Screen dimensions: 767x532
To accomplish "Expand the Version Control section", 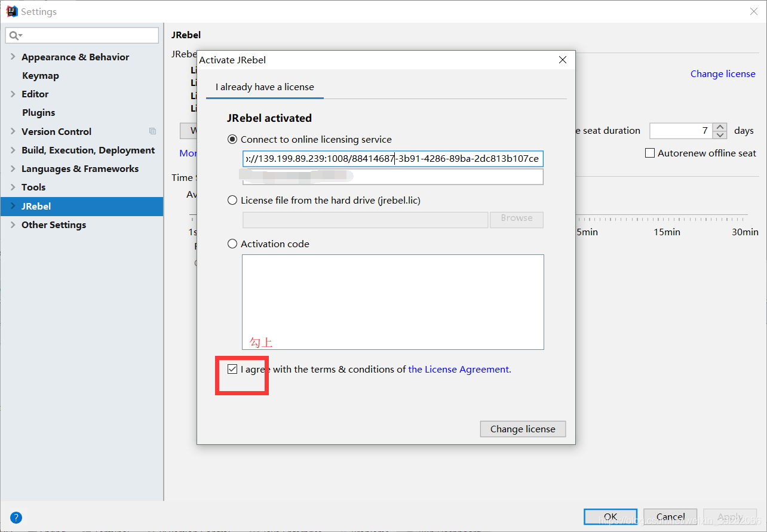I will (13, 131).
